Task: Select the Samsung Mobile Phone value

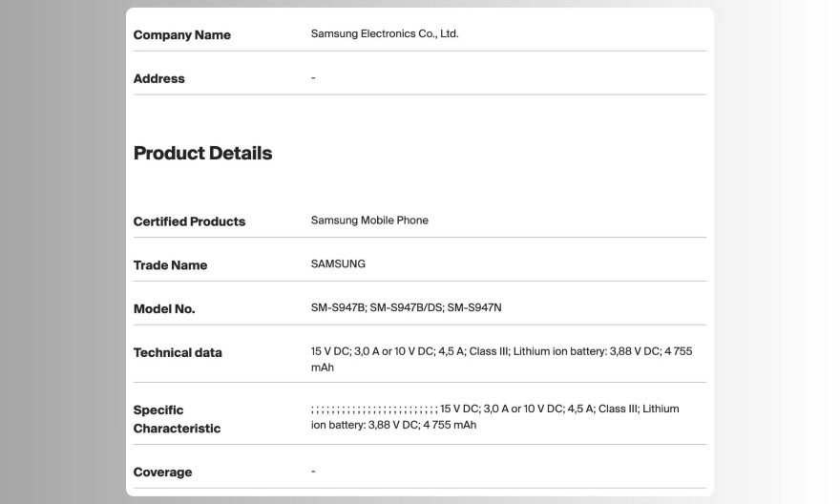Action: (x=369, y=220)
